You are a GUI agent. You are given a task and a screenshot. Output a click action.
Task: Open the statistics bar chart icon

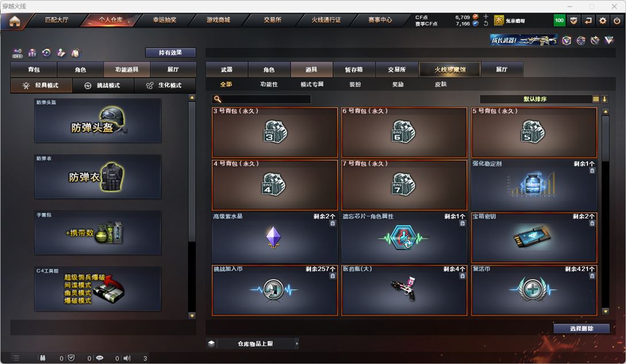(32, 53)
